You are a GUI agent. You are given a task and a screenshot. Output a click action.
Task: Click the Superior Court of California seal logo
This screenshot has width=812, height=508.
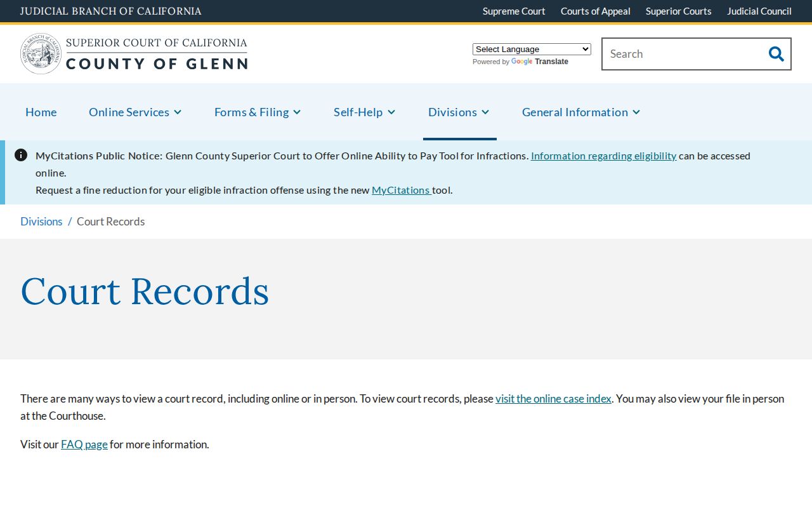click(41, 54)
